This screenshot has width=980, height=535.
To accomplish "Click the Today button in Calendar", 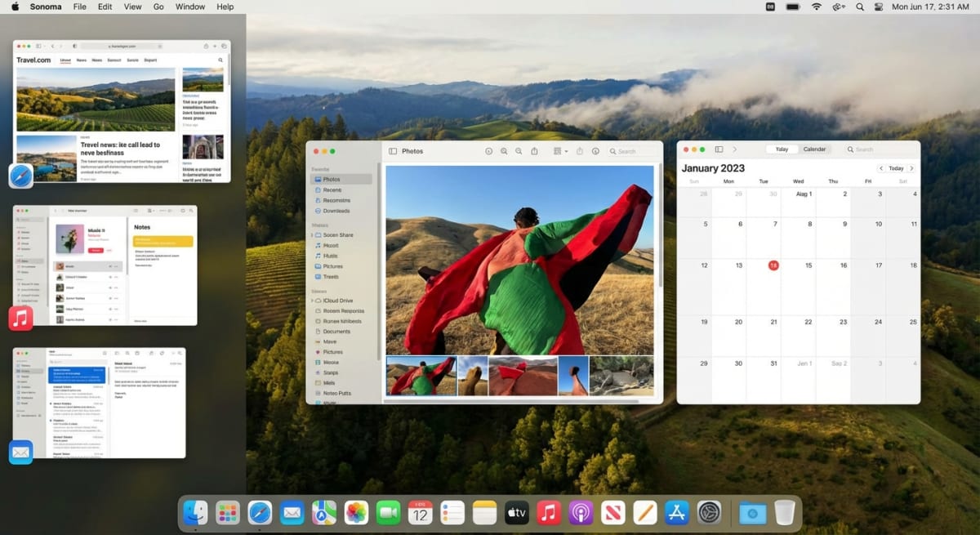I will point(896,168).
